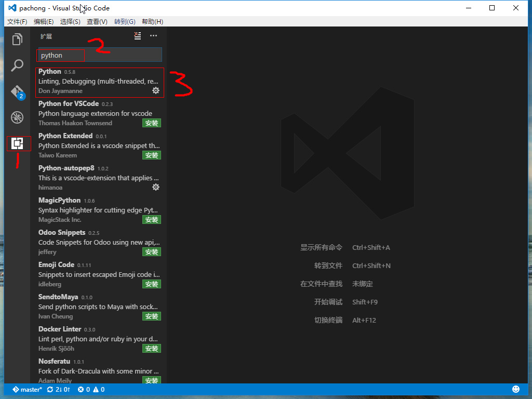532x399 pixels.
Task: Install Python for VSCode extension
Action: click(152, 123)
